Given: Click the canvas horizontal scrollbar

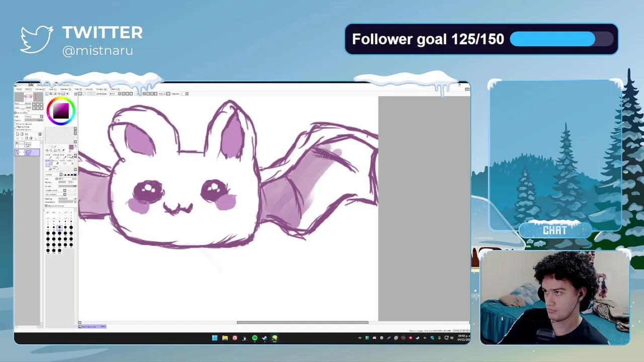Looking at the screenshot, I should (302, 322).
